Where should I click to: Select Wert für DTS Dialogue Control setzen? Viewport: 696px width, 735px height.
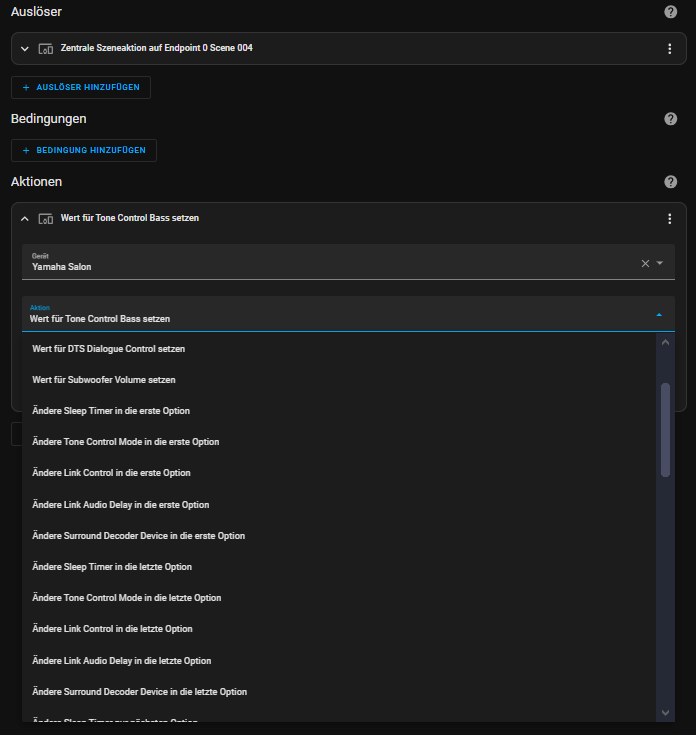tap(338, 349)
